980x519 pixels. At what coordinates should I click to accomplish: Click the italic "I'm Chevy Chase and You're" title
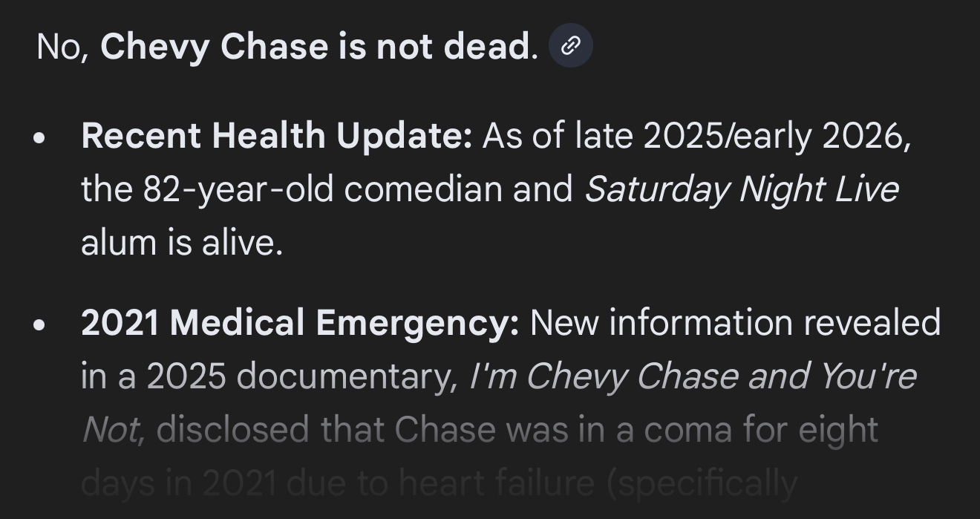click(x=692, y=376)
